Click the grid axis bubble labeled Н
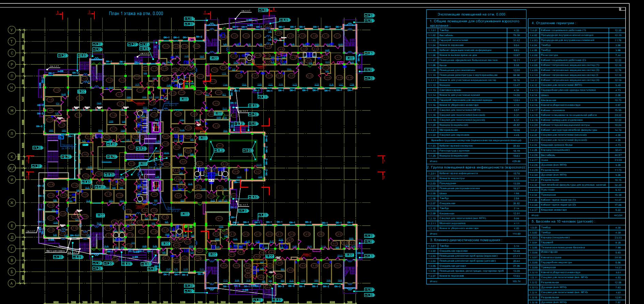This screenshot has width=644, height=304. 12,88
